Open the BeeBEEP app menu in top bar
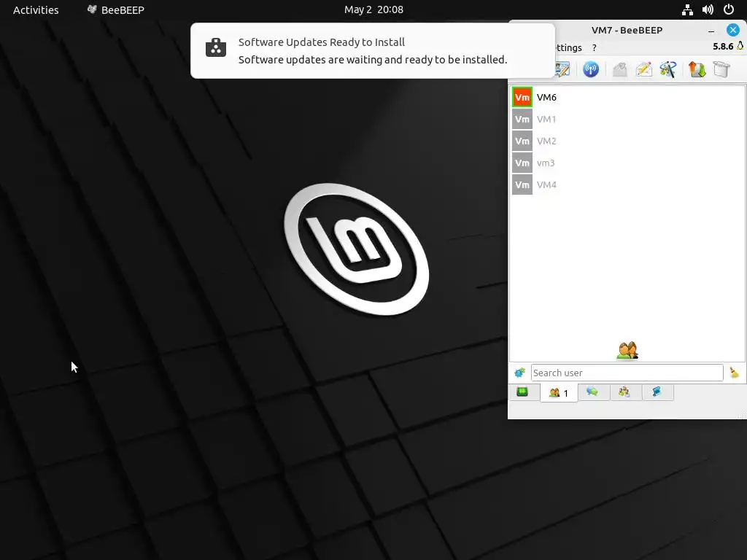Viewport: 747px width, 560px height. click(x=116, y=9)
